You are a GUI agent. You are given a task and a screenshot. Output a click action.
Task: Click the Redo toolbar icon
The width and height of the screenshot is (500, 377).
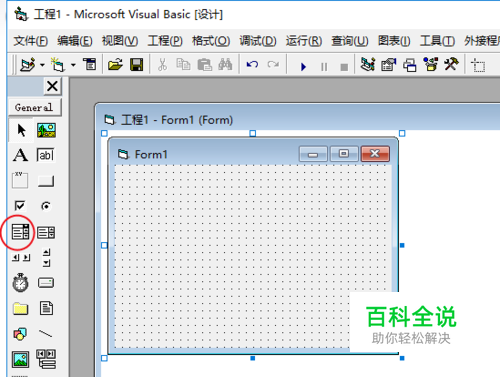pyautogui.click(x=273, y=64)
